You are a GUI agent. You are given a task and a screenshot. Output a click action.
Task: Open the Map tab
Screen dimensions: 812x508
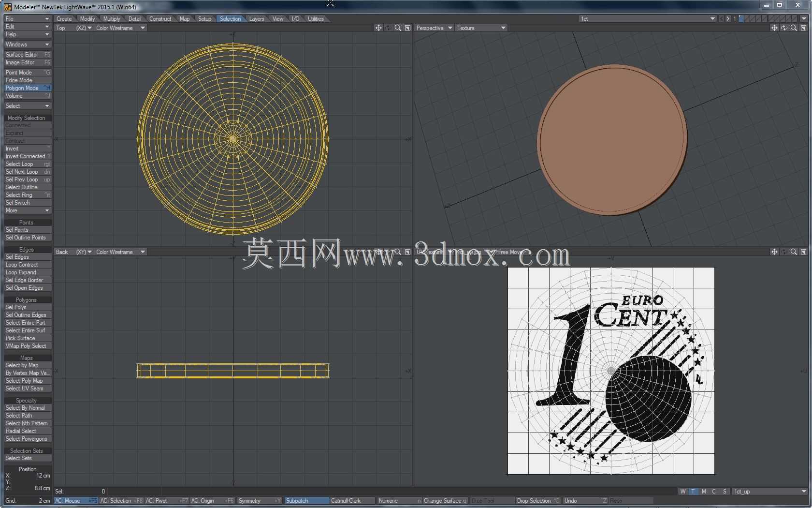click(x=185, y=19)
